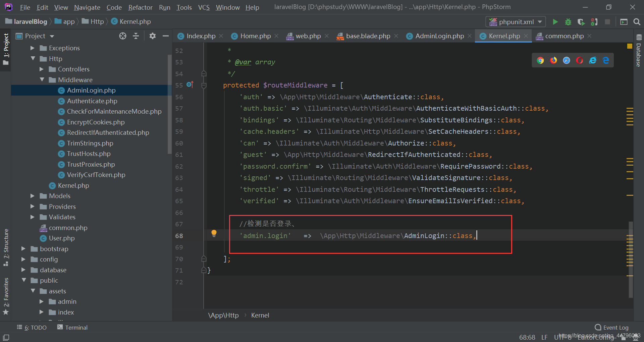
Task: Toggle the Terminal tool window
Action: [72, 328]
